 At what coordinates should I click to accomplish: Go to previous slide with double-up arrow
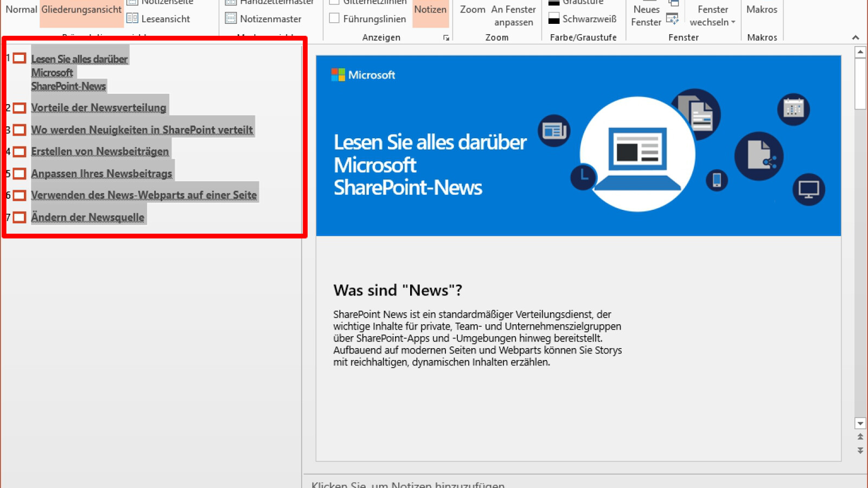point(860,437)
